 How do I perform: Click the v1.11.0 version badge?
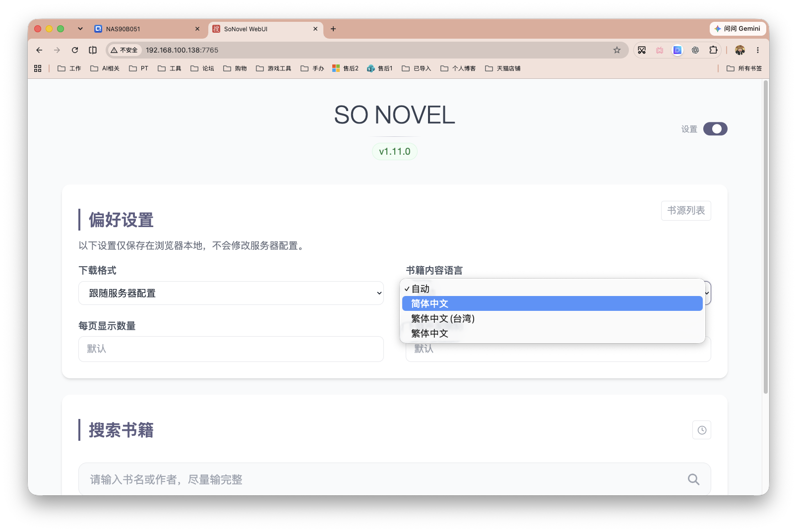click(394, 151)
